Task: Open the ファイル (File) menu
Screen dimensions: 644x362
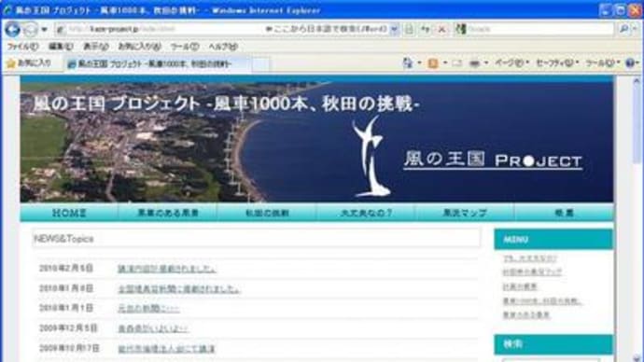Action: click(23, 47)
